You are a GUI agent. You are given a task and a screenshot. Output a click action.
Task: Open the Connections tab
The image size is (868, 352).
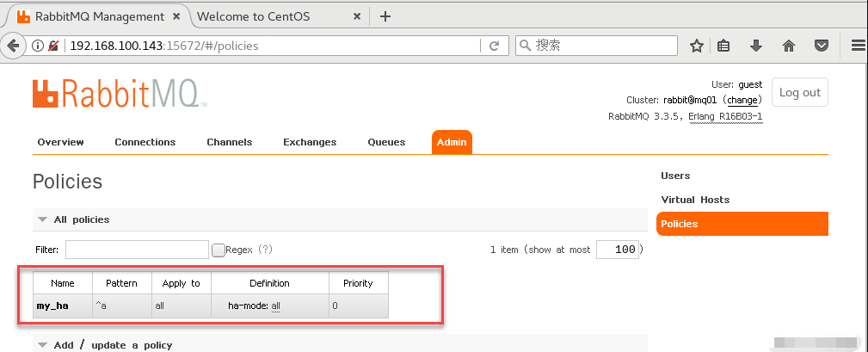[145, 142]
